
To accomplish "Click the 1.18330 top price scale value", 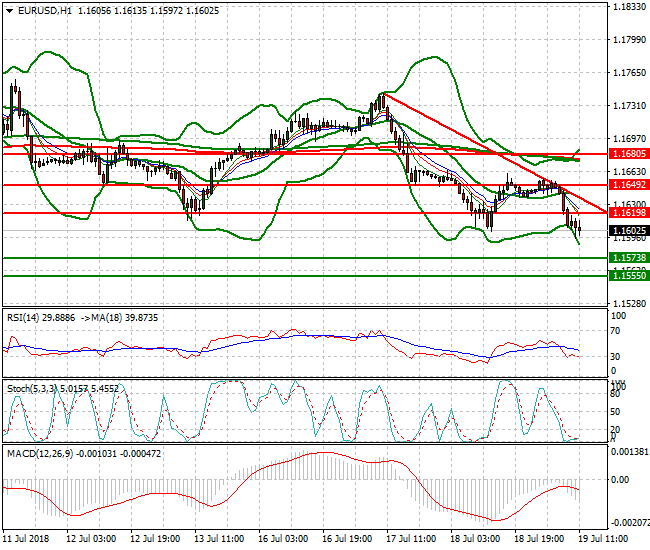I will (x=629, y=7).
